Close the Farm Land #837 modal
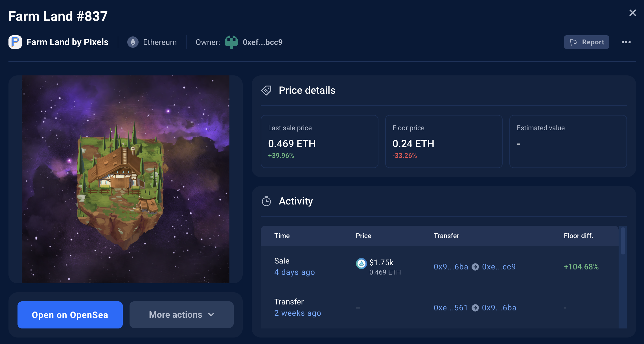The image size is (644, 344). click(x=633, y=12)
